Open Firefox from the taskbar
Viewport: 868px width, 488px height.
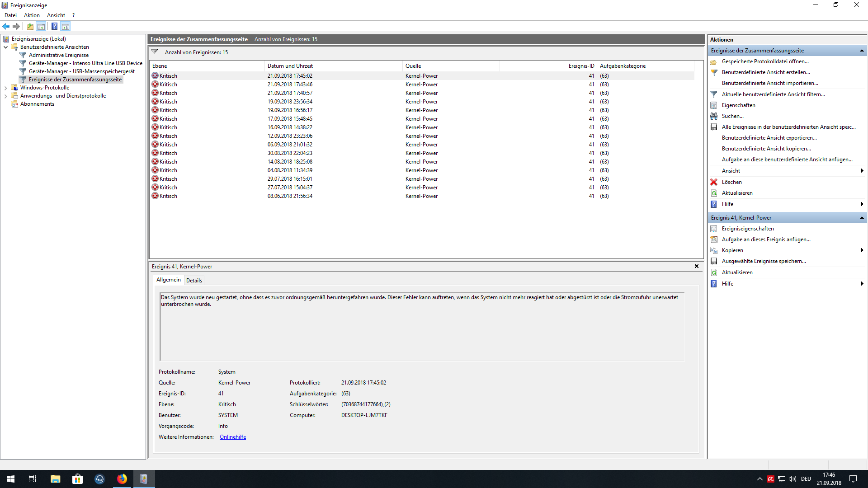pyautogui.click(x=122, y=479)
